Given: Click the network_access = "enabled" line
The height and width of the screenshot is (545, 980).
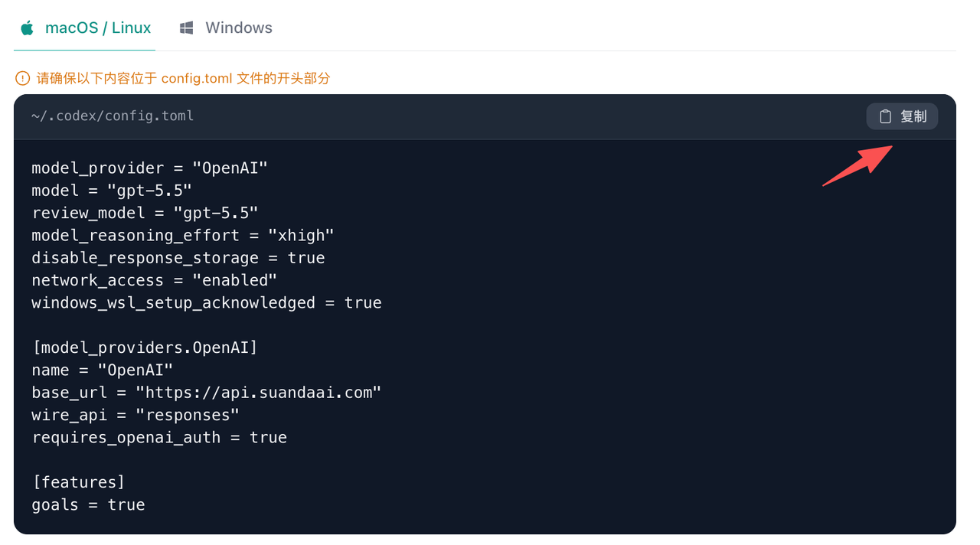Looking at the screenshot, I should tap(154, 280).
